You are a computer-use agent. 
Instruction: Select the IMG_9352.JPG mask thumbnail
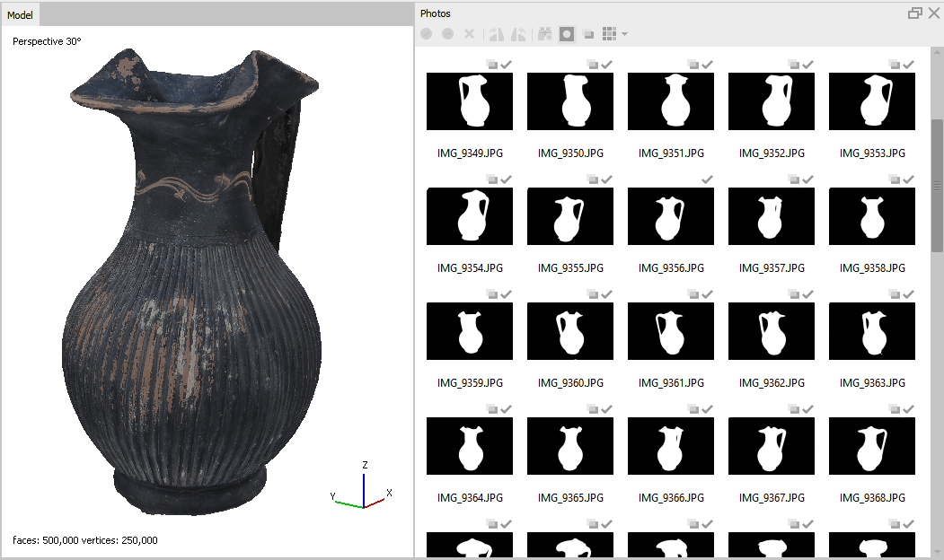pos(772,101)
